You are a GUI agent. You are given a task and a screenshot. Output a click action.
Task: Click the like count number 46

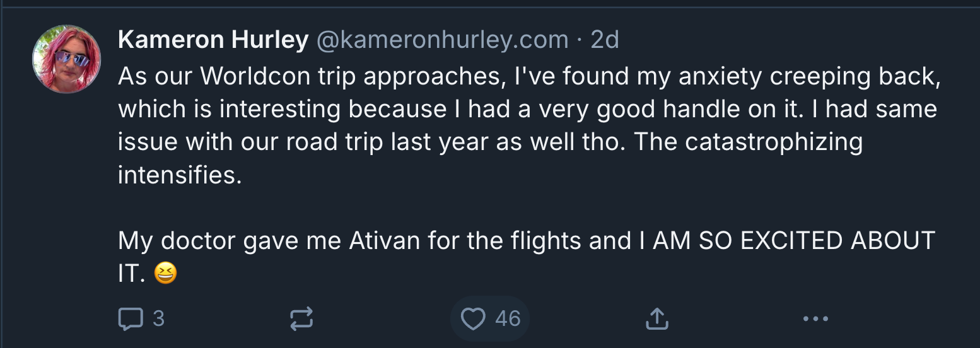click(508, 318)
